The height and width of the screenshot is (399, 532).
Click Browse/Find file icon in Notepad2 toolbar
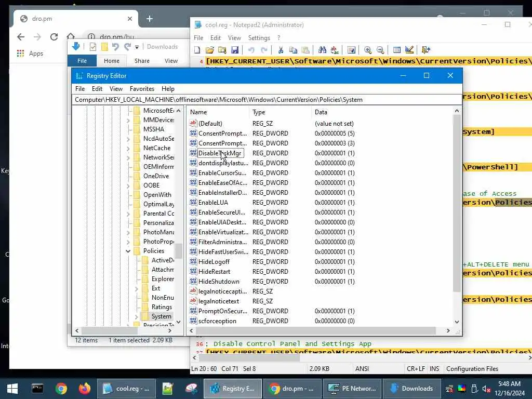tap(222, 50)
